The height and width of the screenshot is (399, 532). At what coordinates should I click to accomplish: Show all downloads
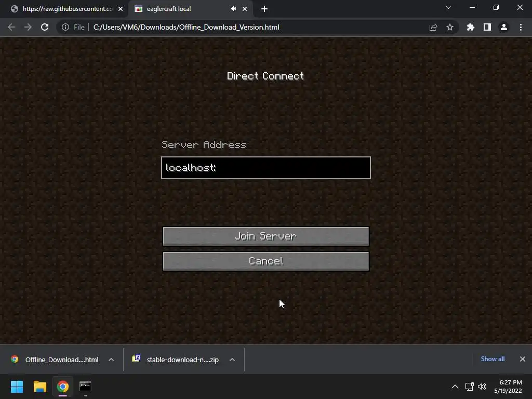(493, 359)
